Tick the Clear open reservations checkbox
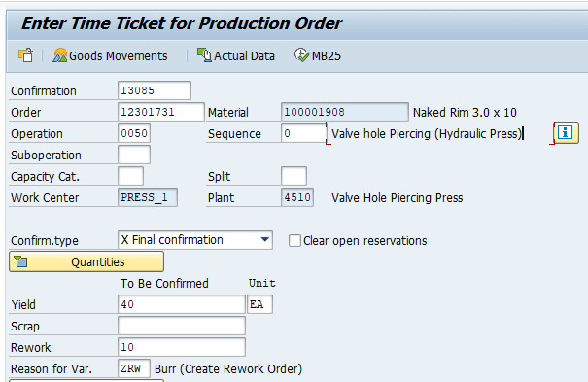The height and width of the screenshot is (382, 588). point(294,241)
